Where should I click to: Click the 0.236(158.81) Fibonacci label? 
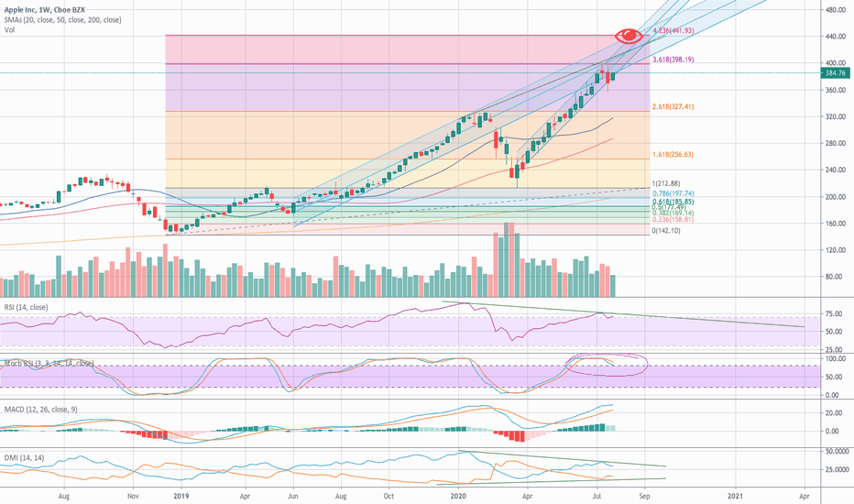[x=673, y=219]
